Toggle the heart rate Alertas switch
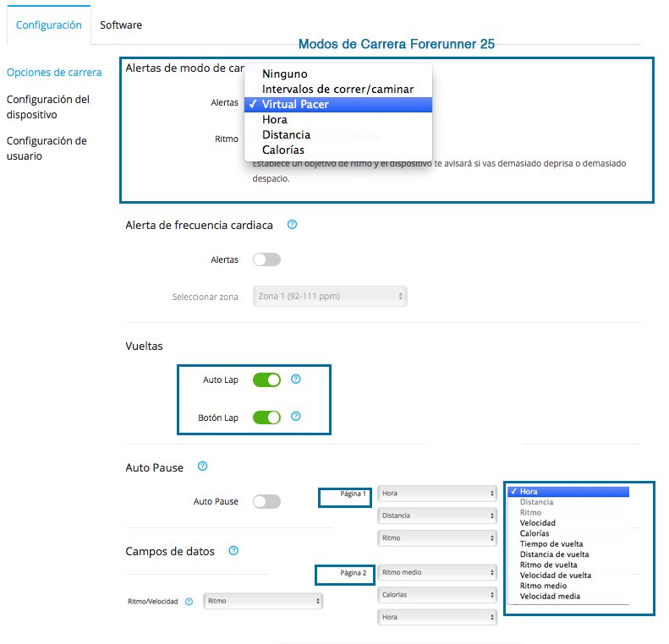The width and height of the screenshot is (669, 644). click(266, 259)
